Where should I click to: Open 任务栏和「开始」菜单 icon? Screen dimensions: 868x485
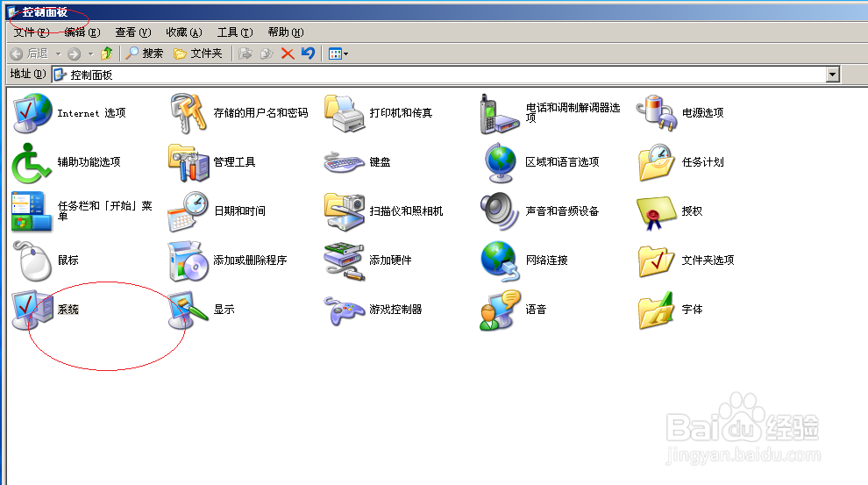click(x=32, y=211)
